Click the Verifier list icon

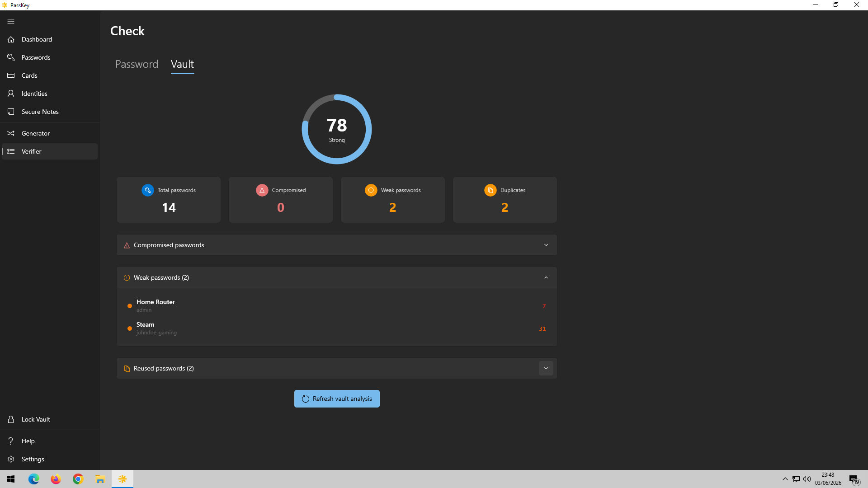point(11,151)
